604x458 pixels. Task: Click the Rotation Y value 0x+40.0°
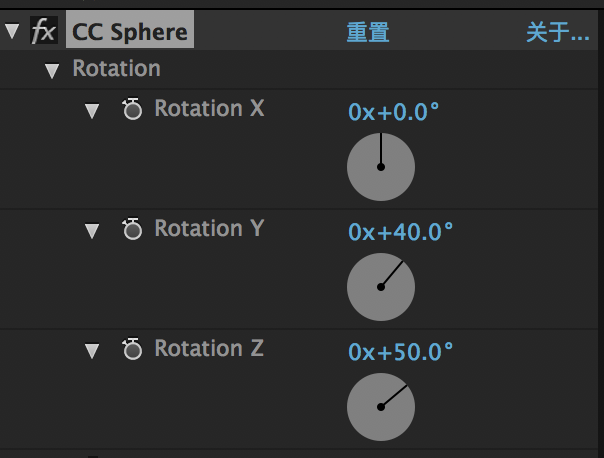400,232
